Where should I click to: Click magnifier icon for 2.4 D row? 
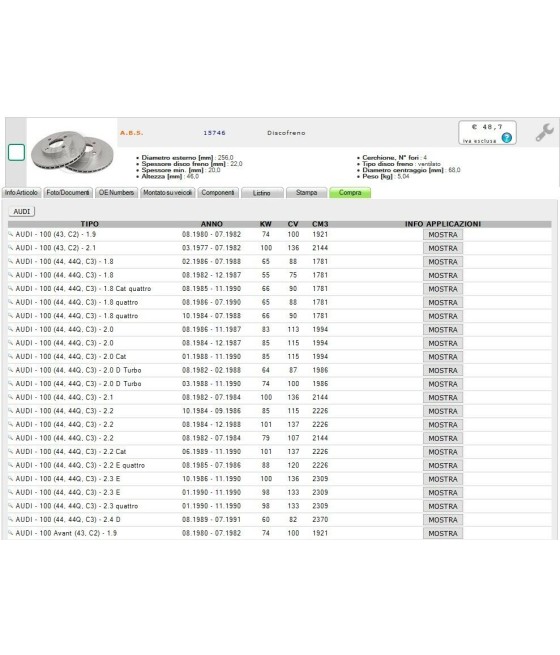[11, 519]
